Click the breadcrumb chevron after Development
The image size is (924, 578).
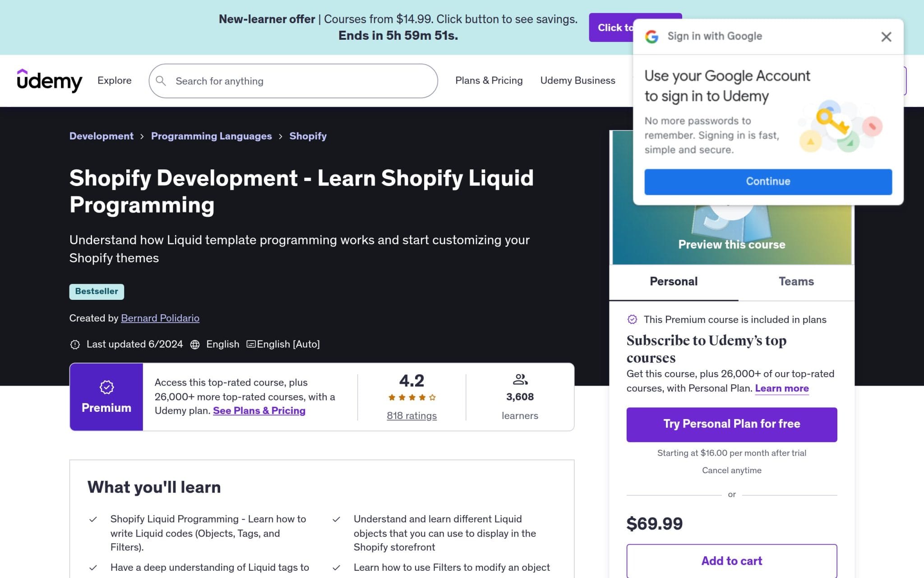tap(142, 136)
